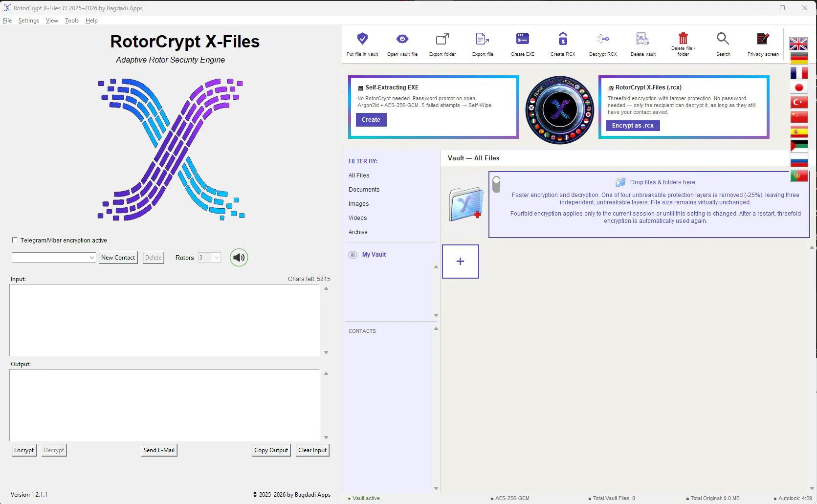Click the Drop files & folders here label

tap(662, 182)
